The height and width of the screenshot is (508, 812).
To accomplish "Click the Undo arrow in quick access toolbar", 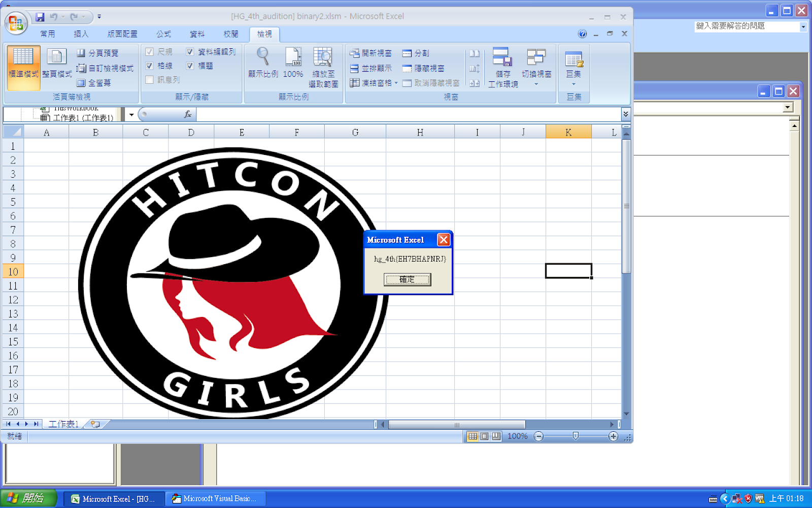I will point(53,17).
